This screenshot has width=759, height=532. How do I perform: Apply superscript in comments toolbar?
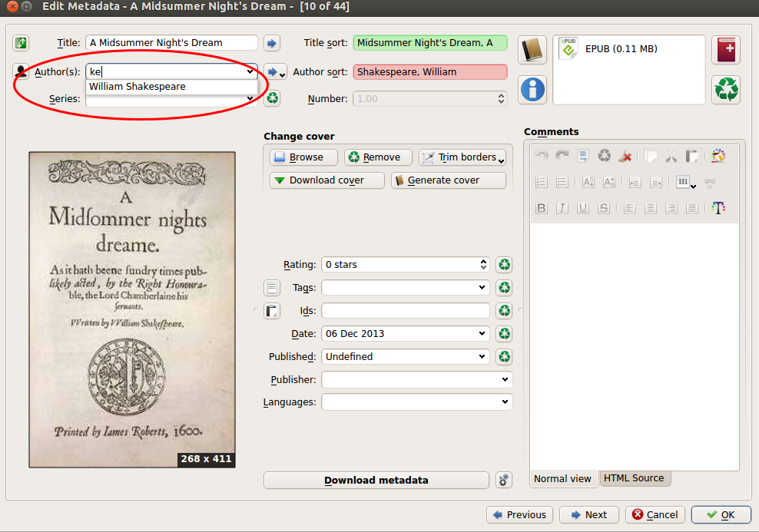click(x=588, y=183)
